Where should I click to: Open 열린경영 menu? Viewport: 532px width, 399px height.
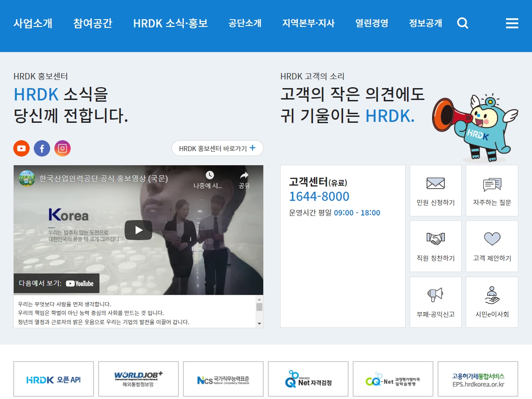pos(372,23)
